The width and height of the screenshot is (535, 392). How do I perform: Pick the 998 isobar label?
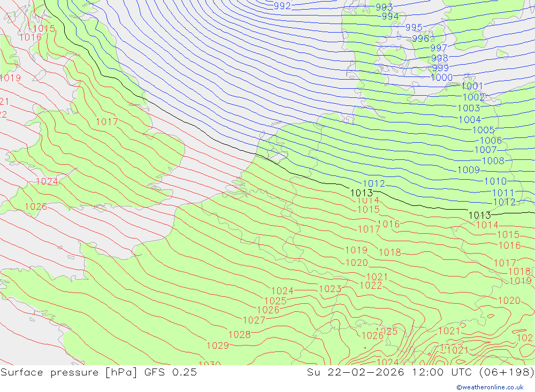(439, 58)
